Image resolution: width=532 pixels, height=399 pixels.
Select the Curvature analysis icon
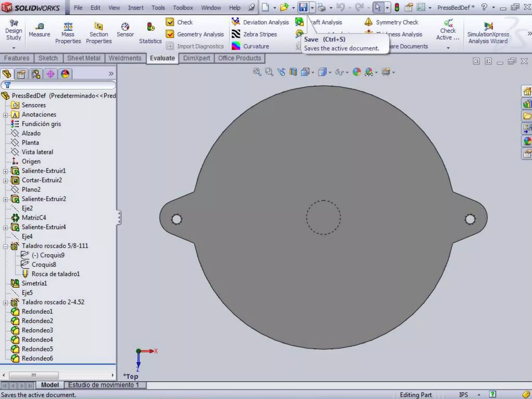click(236, 46)
